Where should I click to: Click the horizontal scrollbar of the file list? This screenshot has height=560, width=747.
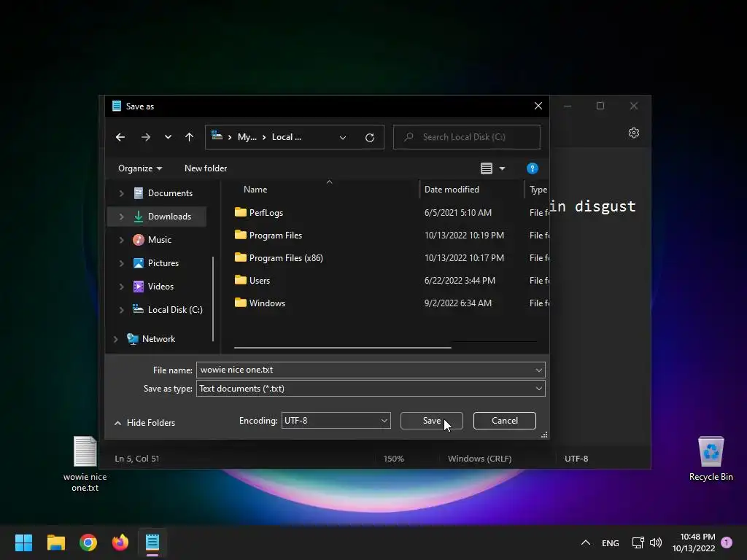(x=343, y=348)
